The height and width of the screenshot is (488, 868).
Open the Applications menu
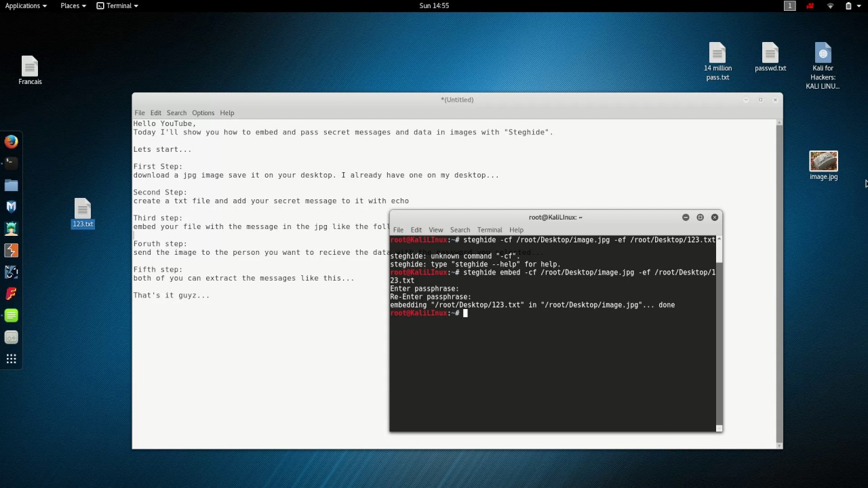coord(26,5)
